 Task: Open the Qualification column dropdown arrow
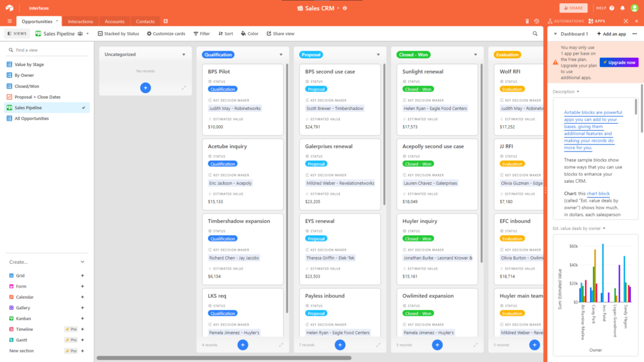click(x=281, y=55)
